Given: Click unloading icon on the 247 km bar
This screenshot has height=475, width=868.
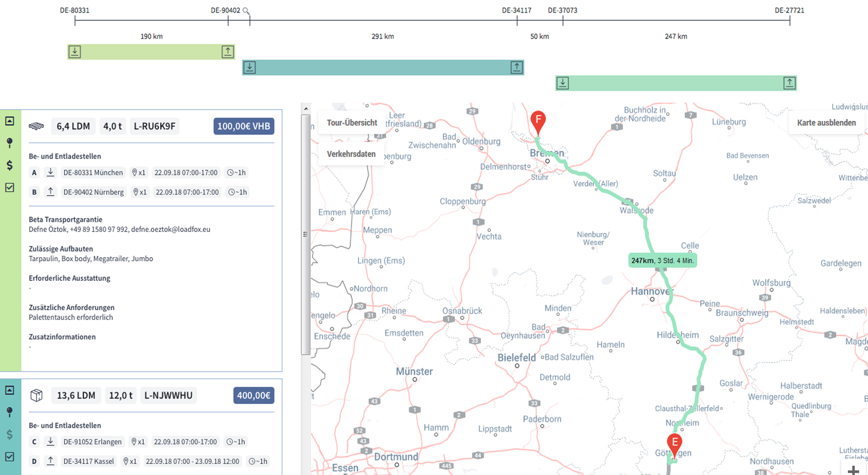Looking at the screenshot, I should coord(789,83).
